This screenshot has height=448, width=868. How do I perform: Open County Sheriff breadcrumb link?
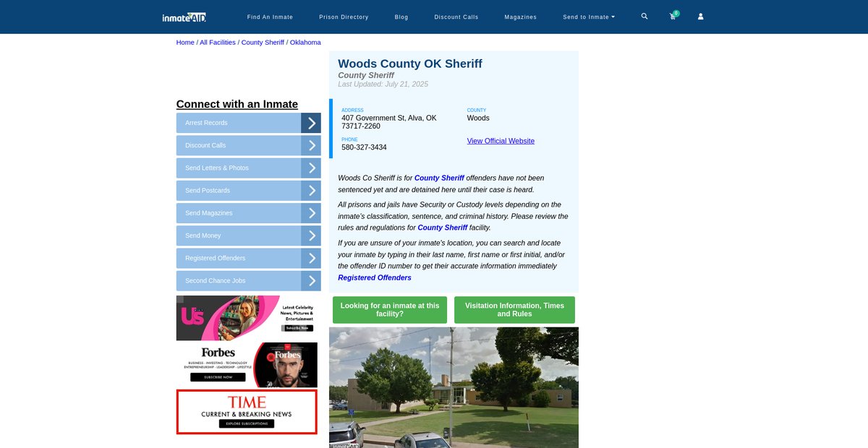(x=263, y=43)
